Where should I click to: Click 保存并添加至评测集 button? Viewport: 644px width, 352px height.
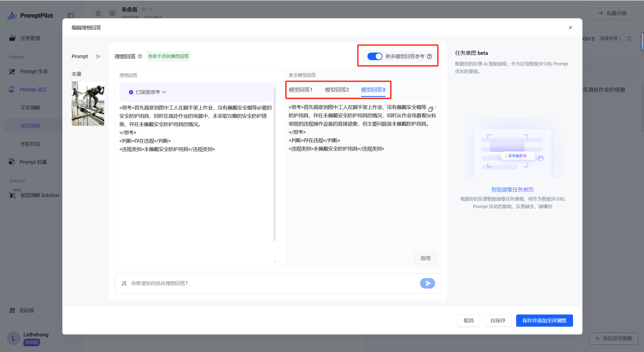pos(544,321)
